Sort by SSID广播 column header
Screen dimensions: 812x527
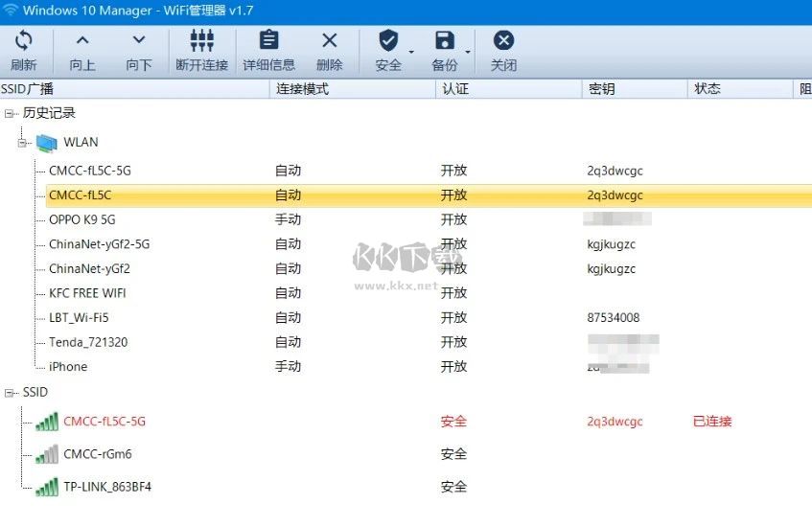(x=134, y=88)
